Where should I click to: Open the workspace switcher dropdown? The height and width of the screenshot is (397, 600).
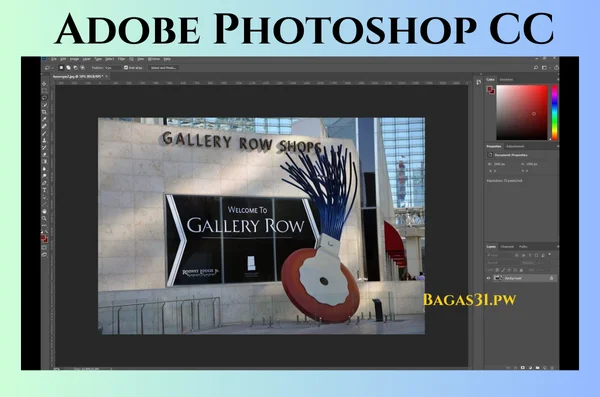[545, 67]
